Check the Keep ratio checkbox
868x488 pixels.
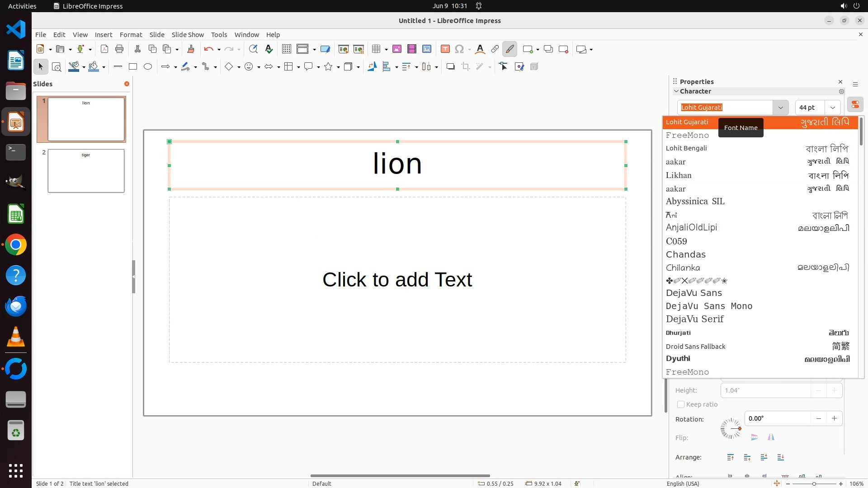pyautogui.click(x=681, y=404)
